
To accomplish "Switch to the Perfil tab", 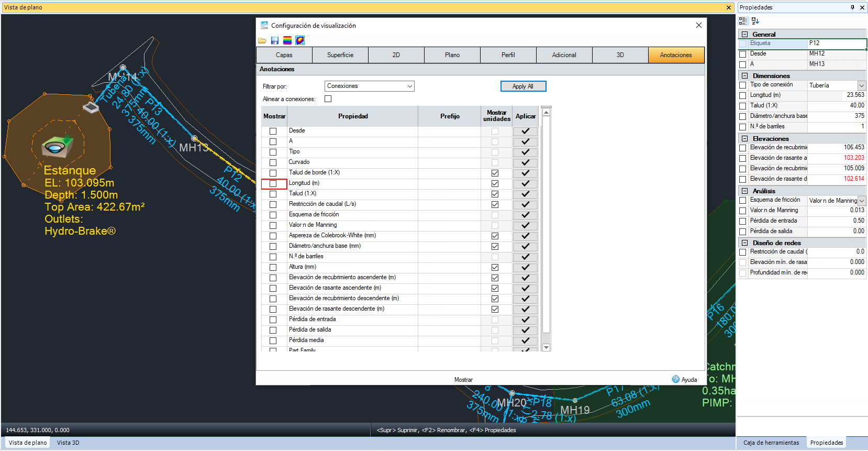I will [x=508, y=55].
